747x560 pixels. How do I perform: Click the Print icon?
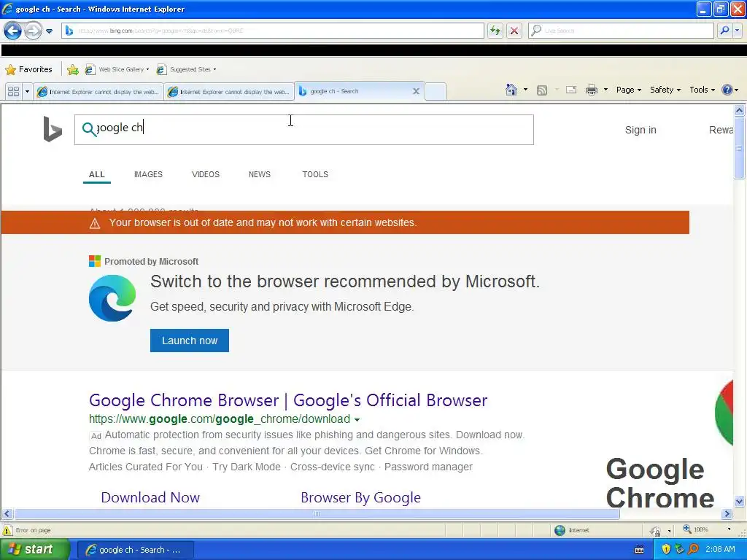(591, 90)
